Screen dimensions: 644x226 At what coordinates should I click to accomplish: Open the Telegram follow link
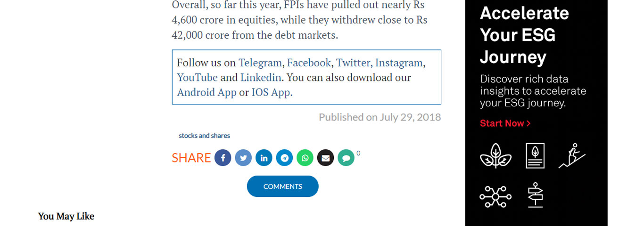260,63
